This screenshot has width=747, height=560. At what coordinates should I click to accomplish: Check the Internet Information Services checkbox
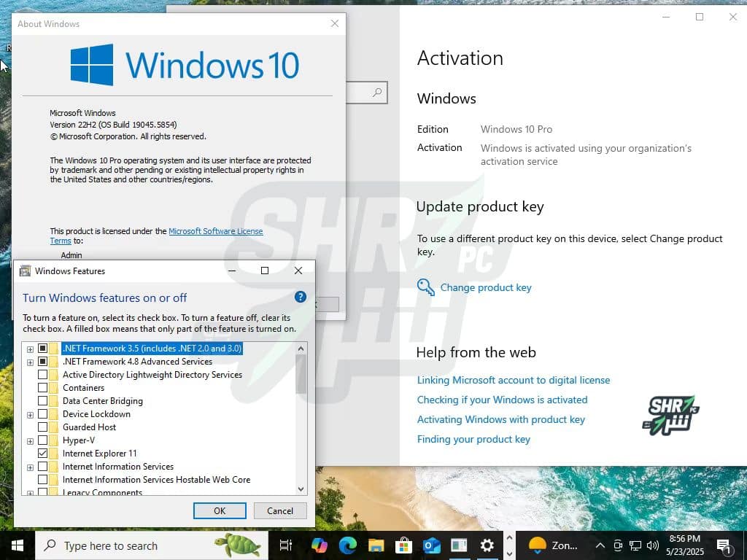[42, 466]
